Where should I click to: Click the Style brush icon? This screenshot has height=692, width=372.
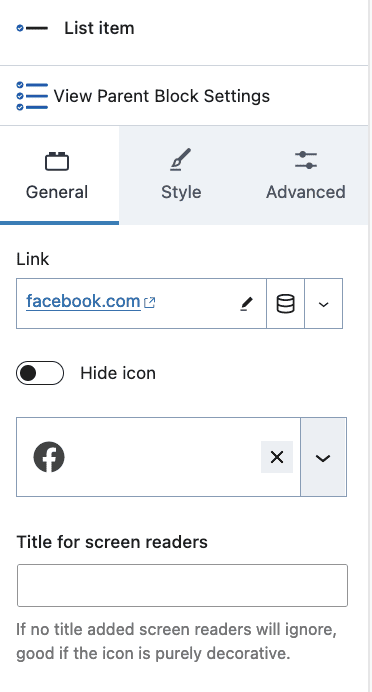point(181,160)
